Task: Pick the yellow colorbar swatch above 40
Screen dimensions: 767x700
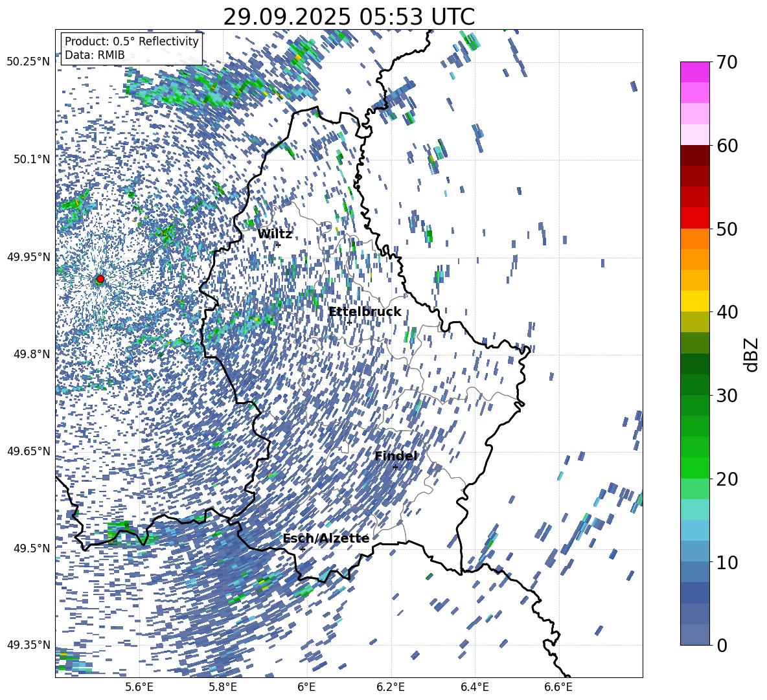Action: pyautogui.click(x=695, y=301)
